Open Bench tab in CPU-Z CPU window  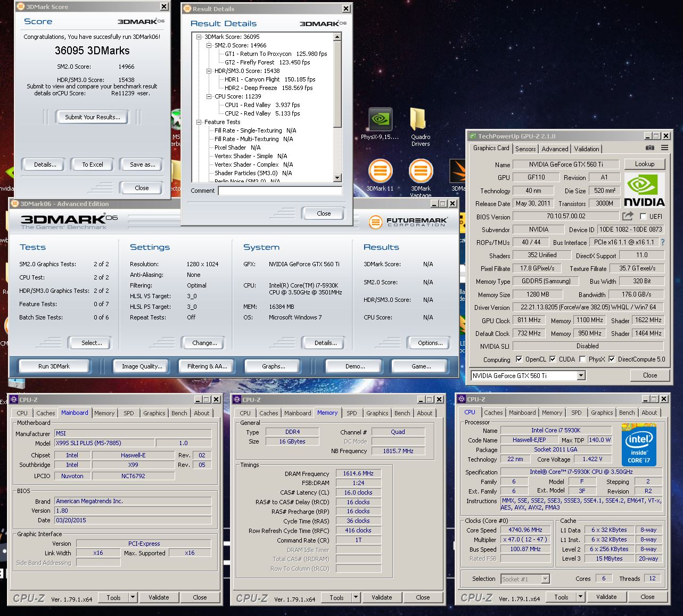pos(627,413)
